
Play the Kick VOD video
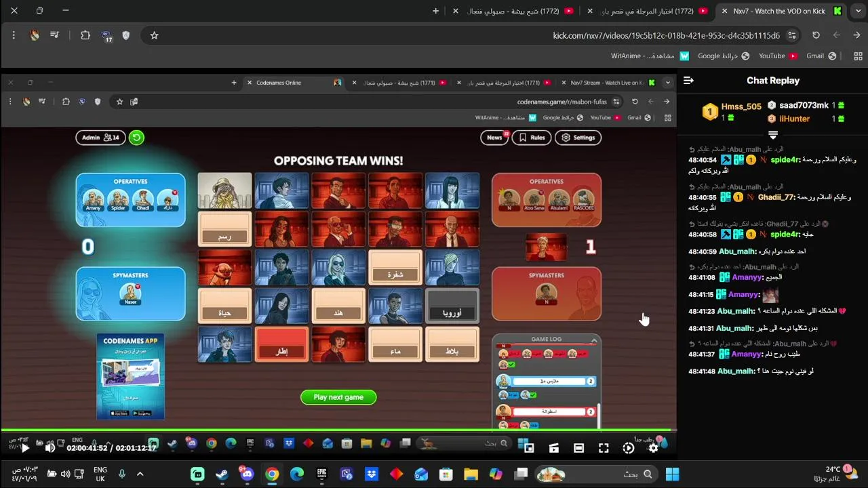point(25,447)
